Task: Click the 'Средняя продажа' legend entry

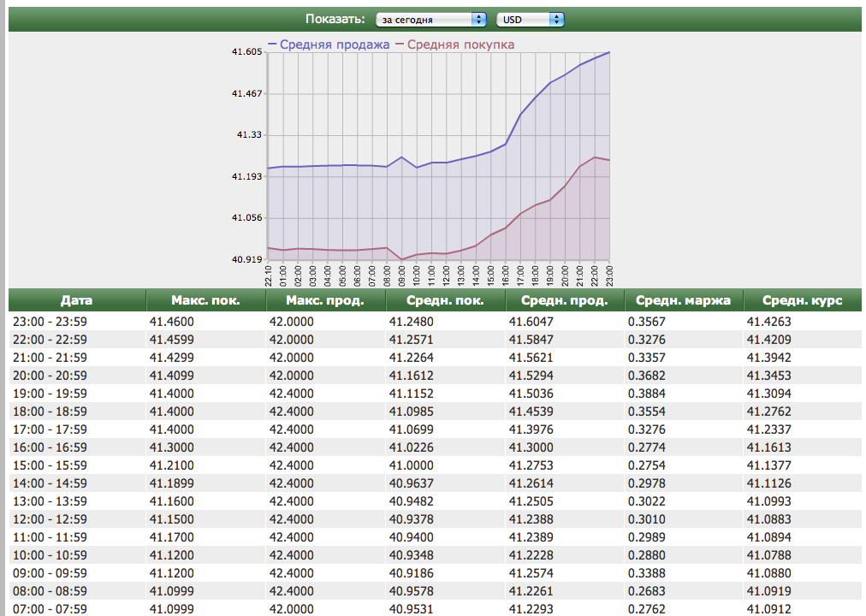Action: click(334, 44)
